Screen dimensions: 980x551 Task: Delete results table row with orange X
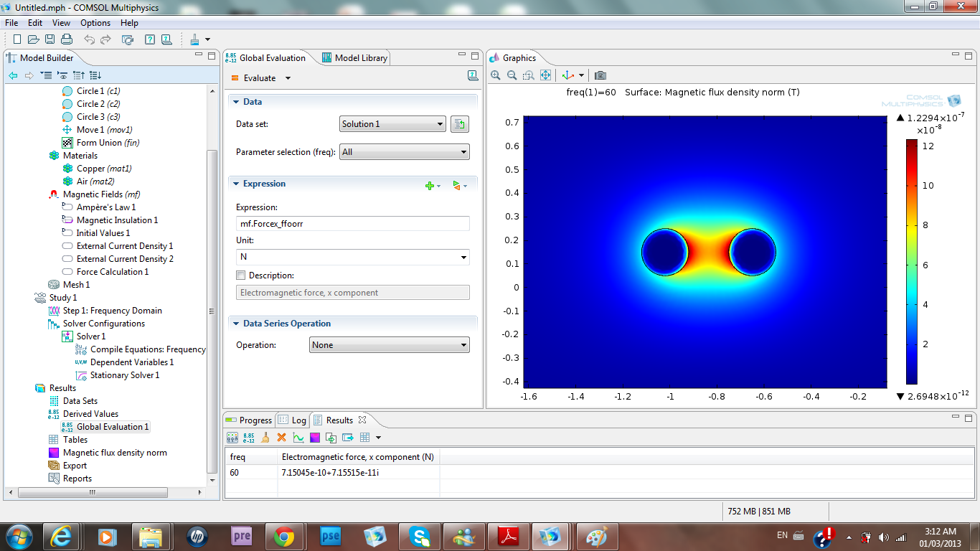(x=281, y=437)
